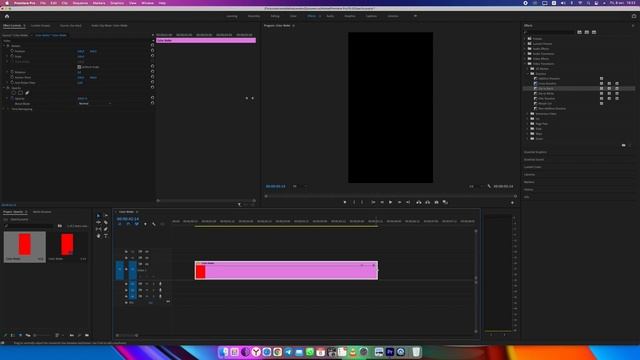This screenshot has width=640, height=360.
Task: Click Mark In in the Program monitor
Action: tap(354, 202)
